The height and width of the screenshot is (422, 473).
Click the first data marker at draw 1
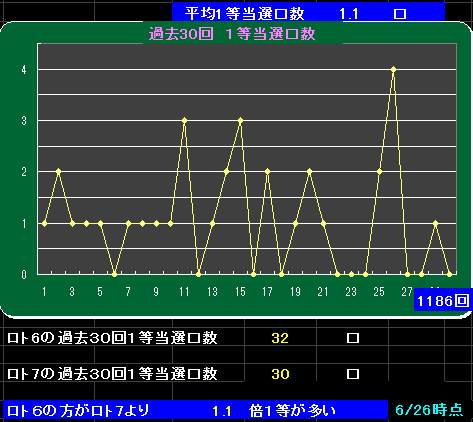point(44,223)
